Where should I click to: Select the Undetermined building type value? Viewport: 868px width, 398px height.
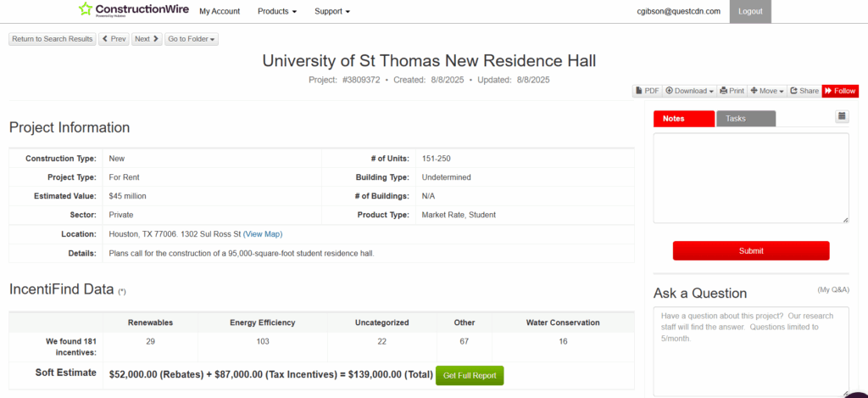click(x=446, y=177)
